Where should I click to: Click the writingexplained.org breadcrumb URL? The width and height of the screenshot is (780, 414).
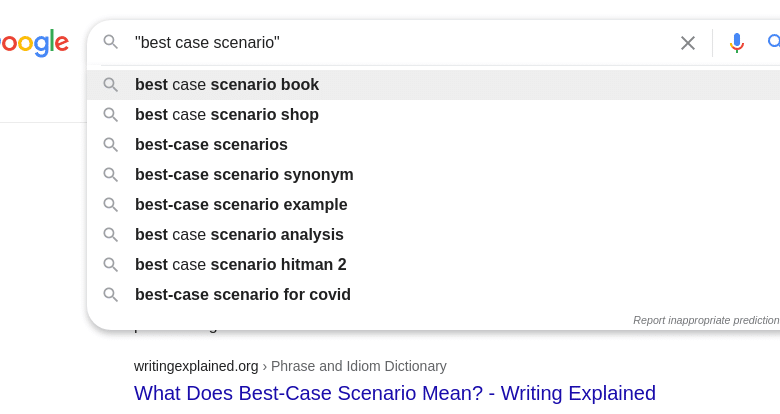pos(196,366)
